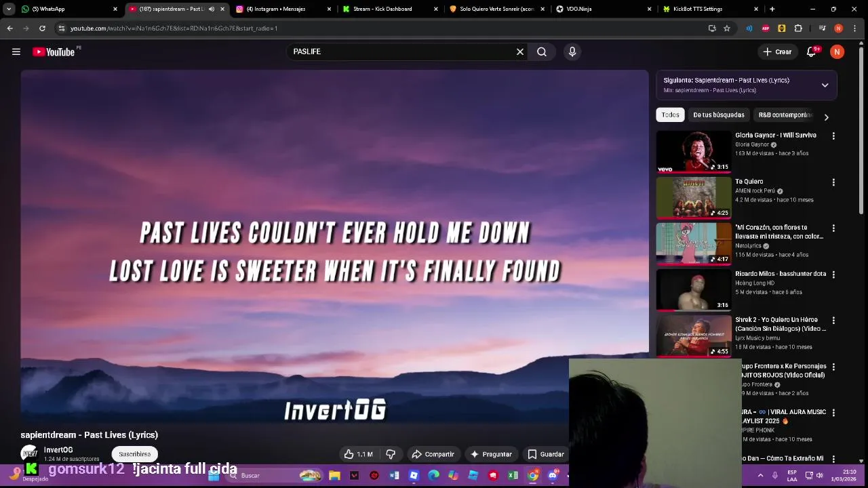Reload the current page
Image resolution: width=868 pixels, height=488 pixels.
pyautogui.click(x=42, y=28)
